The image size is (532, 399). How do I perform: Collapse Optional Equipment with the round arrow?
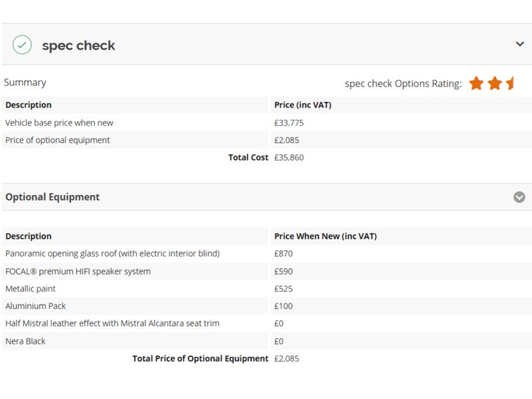coord(519,197)
